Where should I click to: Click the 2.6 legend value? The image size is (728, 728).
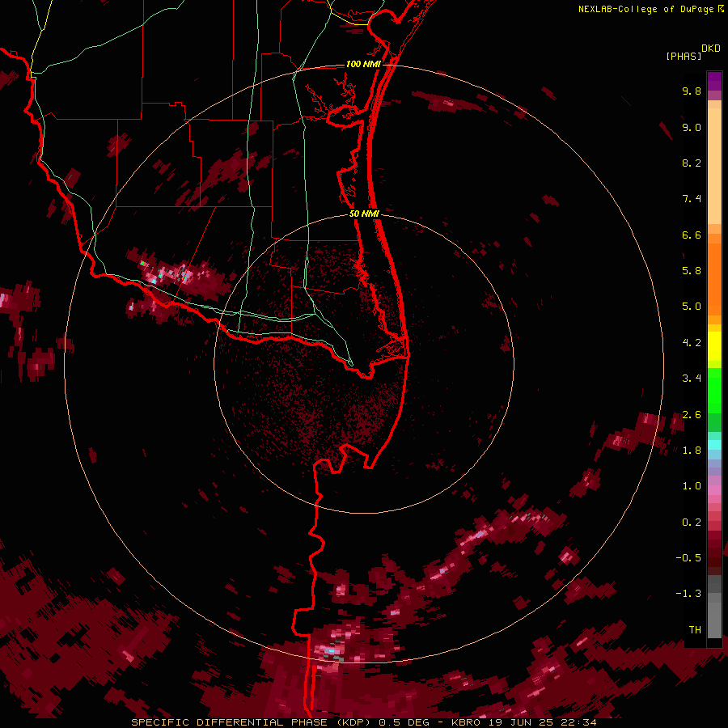tap(692, 415)
